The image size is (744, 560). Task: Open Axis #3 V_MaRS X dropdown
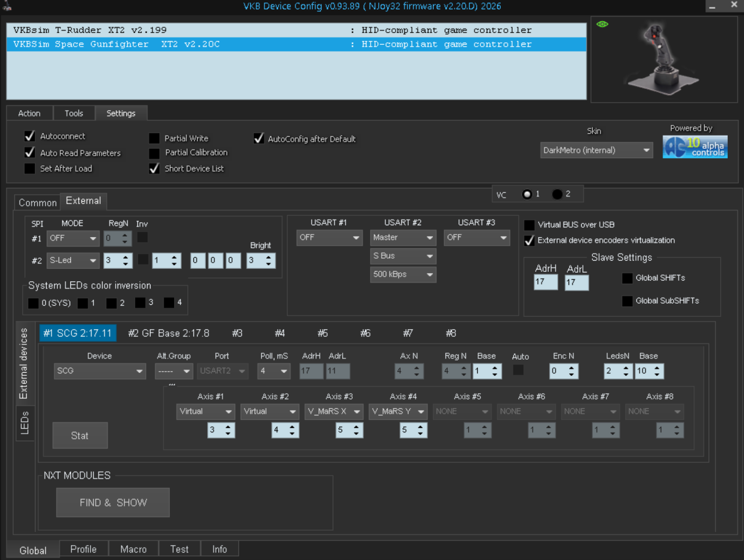tap(333, 411)
